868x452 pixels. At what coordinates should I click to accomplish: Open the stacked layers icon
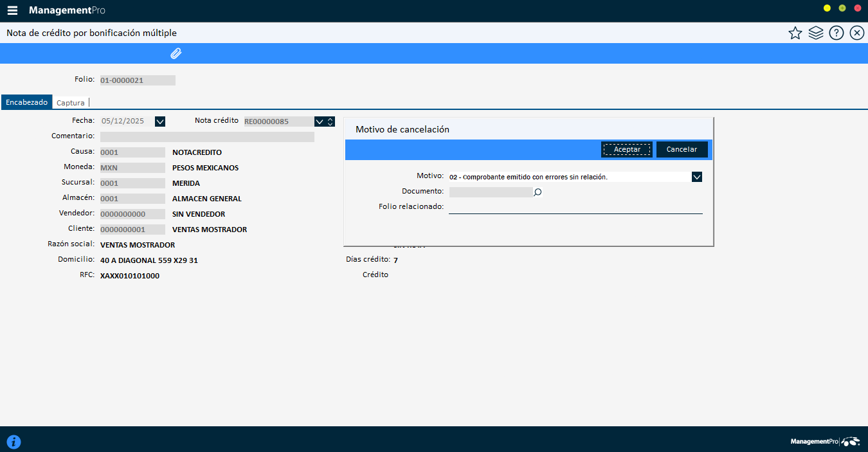816,33
